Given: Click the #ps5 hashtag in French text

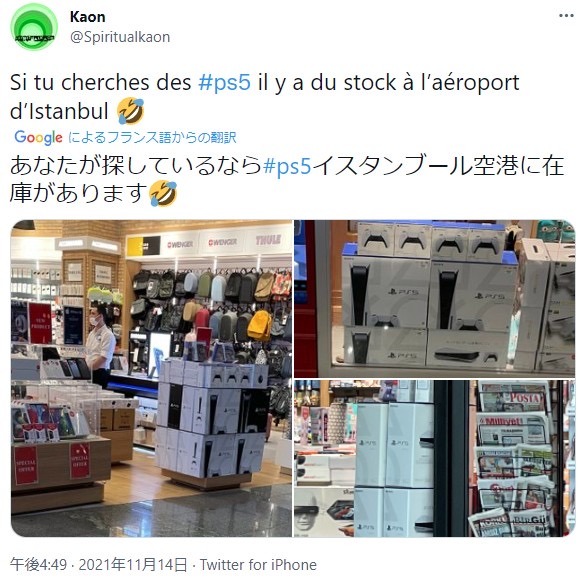Looking at the screenshot, I should (224, 82).
